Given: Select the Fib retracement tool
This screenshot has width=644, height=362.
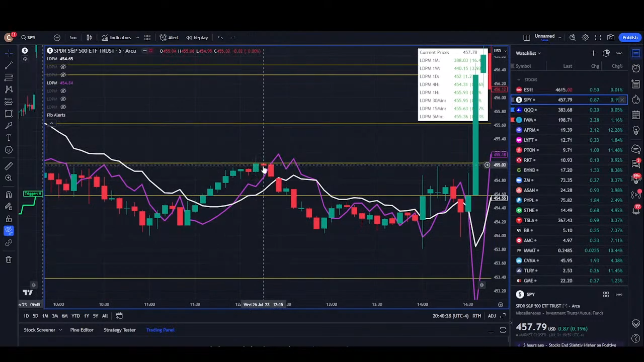Looking at the screenshot, I should [x=9, y=77].
